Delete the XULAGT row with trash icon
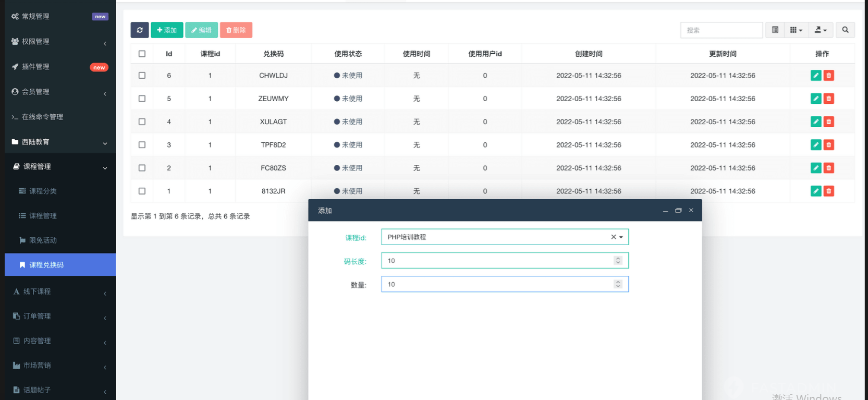Viewport: 868px width, 400px height. pyautogui.click(x=828, y=122)
